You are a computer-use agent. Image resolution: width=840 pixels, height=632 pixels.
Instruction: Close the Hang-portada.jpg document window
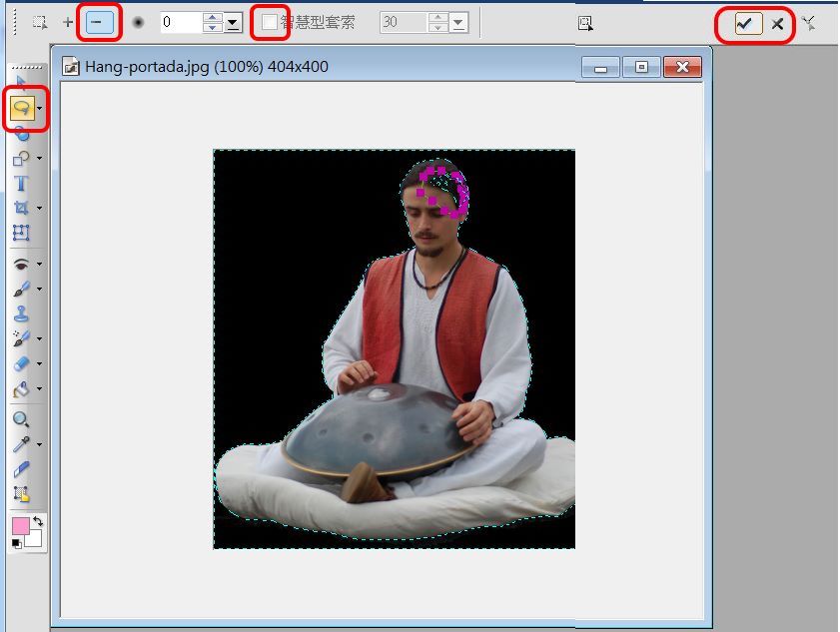click(682, 68)
